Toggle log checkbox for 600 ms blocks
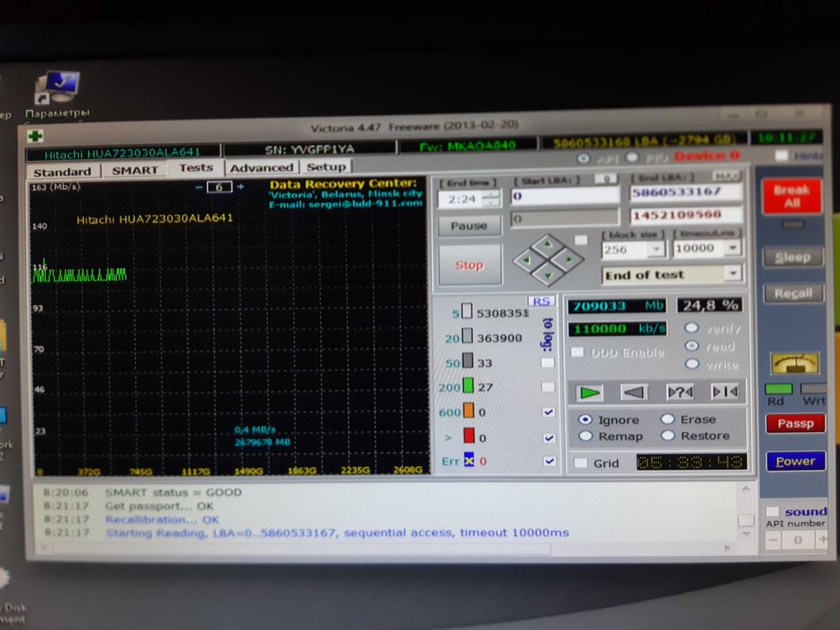This screenshot has height=630, width=840. click(x=548, y=412)
